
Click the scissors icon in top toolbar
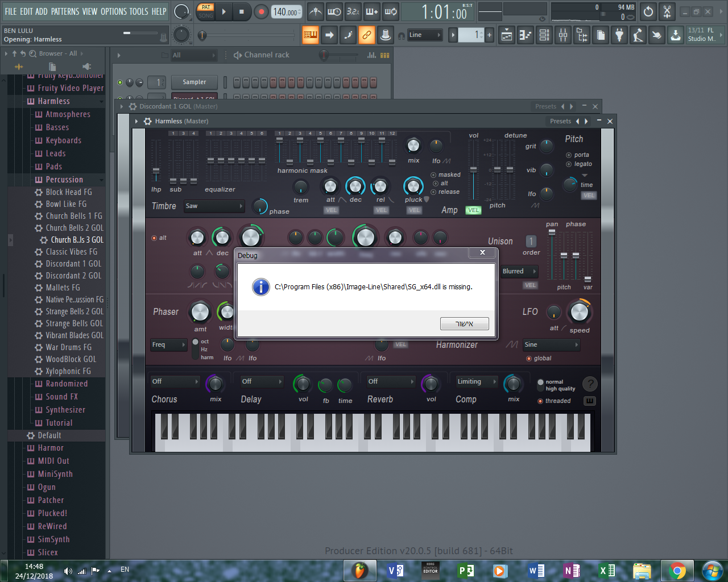[x=667, y=11]
